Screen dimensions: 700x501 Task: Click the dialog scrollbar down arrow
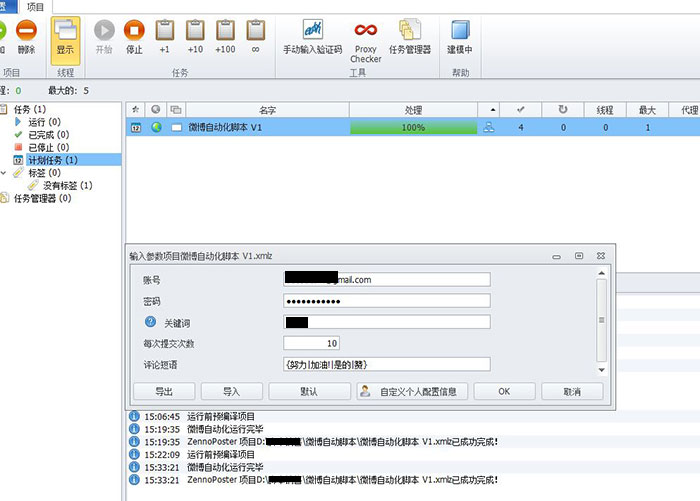[x=601, y=370]
